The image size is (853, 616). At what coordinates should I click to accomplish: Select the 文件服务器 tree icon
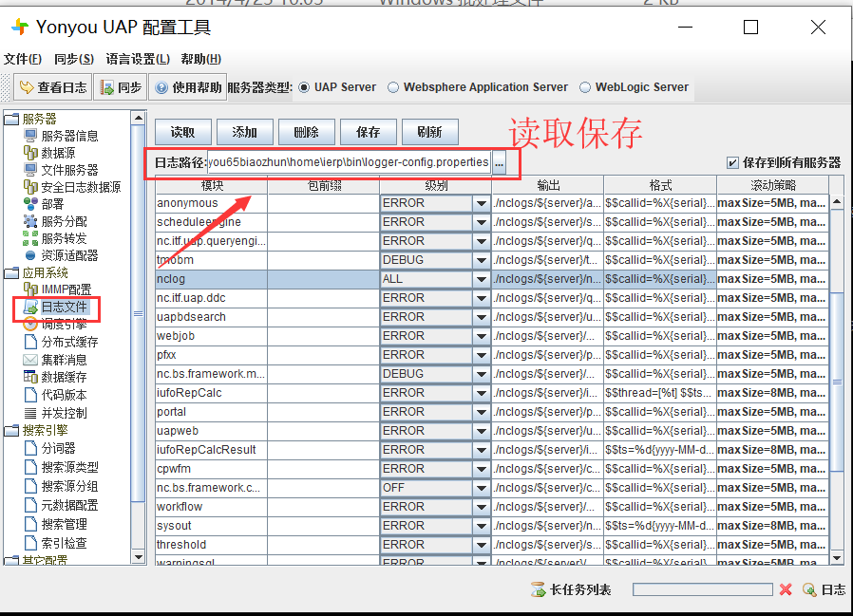(30, 170)
